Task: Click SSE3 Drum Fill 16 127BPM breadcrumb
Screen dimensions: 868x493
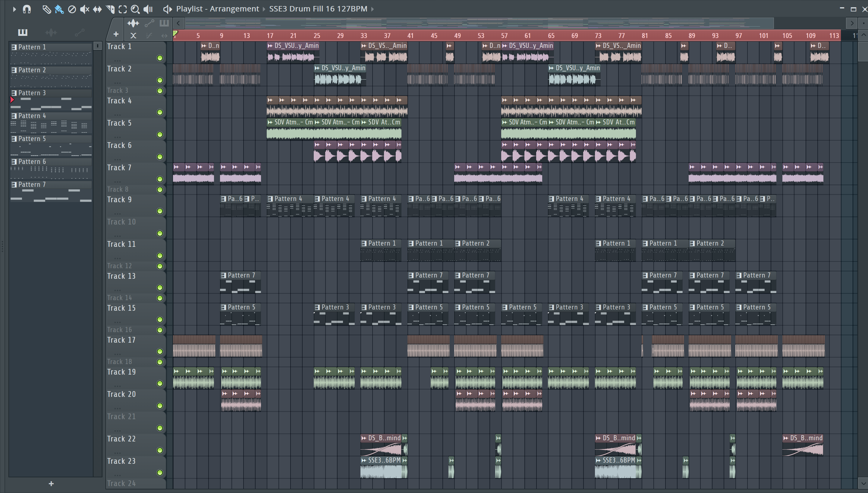Action: [318, 9]
